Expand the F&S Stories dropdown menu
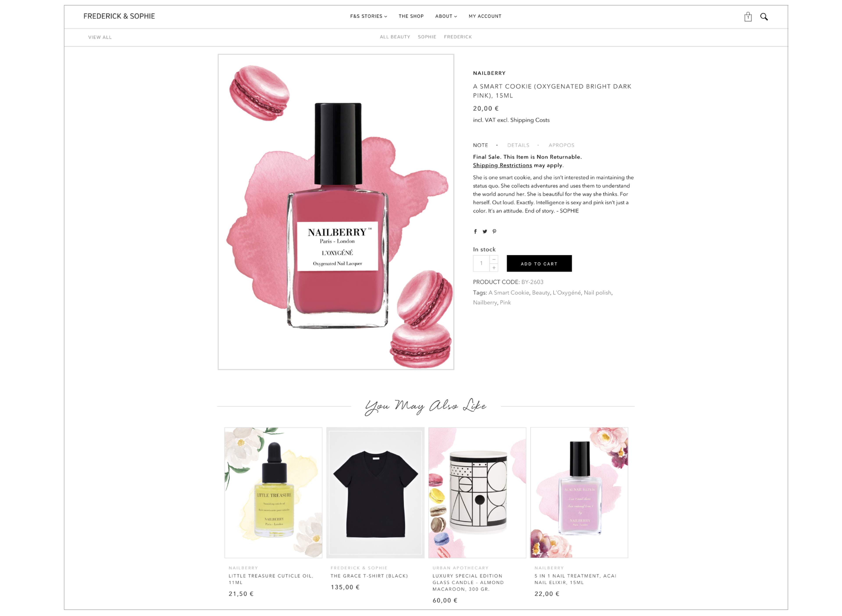842x616 pixels. pyautogui.click(x=368, y=16)
